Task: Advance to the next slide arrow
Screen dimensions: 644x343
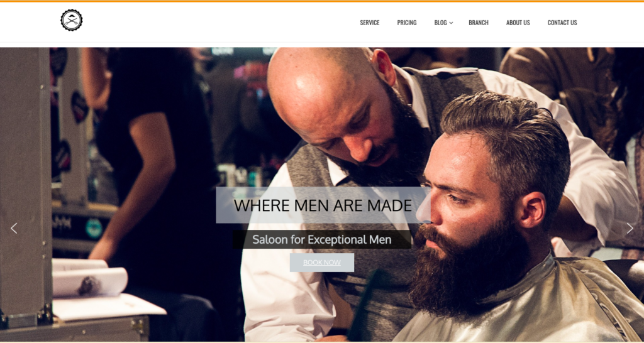Action: click(x=630, y=228)
